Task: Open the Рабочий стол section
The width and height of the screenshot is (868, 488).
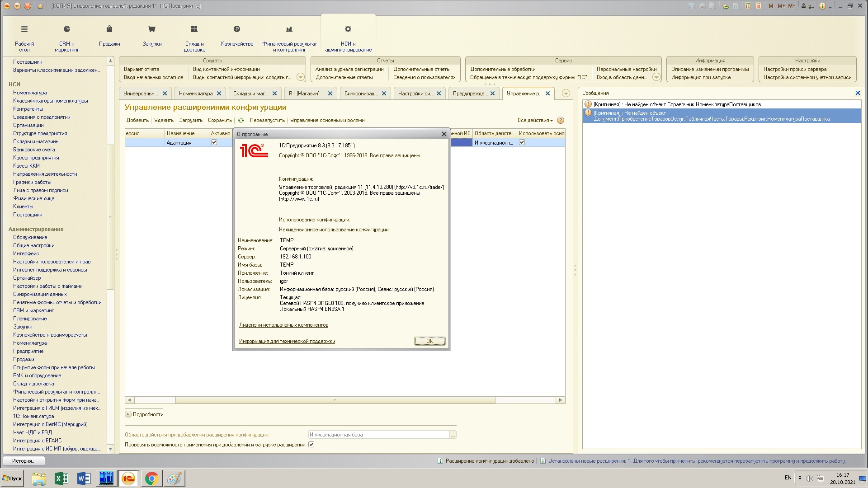Action: pyautogui.click(x=24, y=38)
